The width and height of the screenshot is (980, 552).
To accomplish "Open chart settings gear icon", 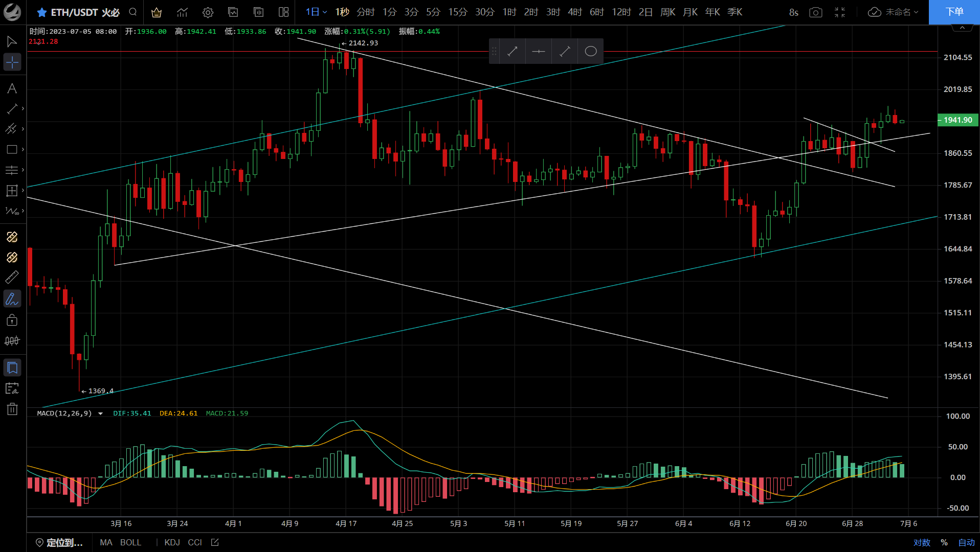I will click(x=208, y=12).
